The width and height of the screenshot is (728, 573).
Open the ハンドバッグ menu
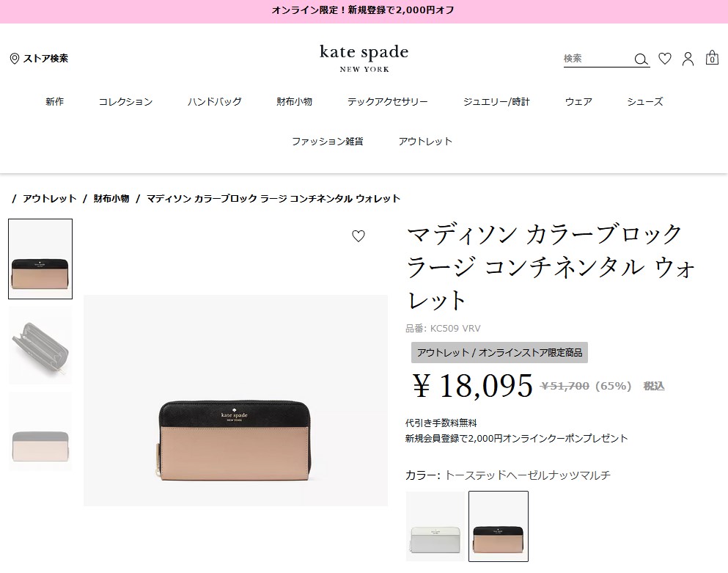coord(215,101)
